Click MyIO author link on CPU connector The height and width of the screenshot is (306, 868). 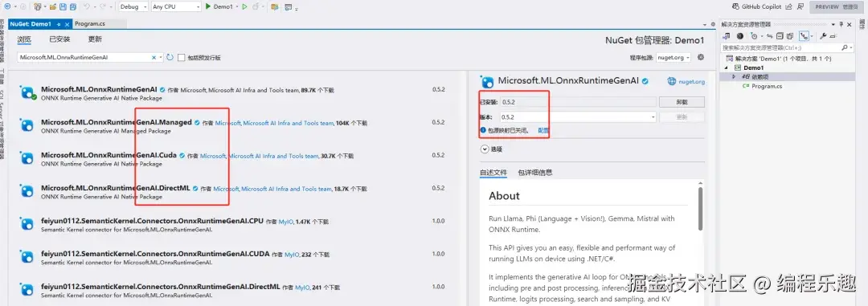(285, 222)
